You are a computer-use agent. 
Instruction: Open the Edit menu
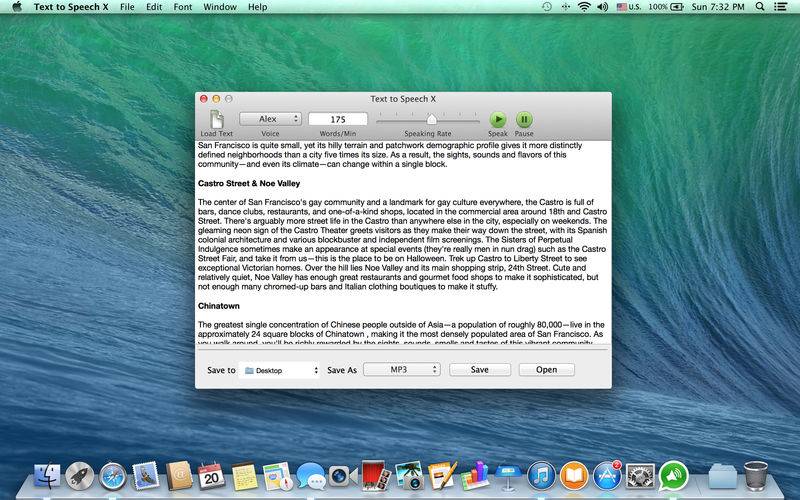click(154, 7)
